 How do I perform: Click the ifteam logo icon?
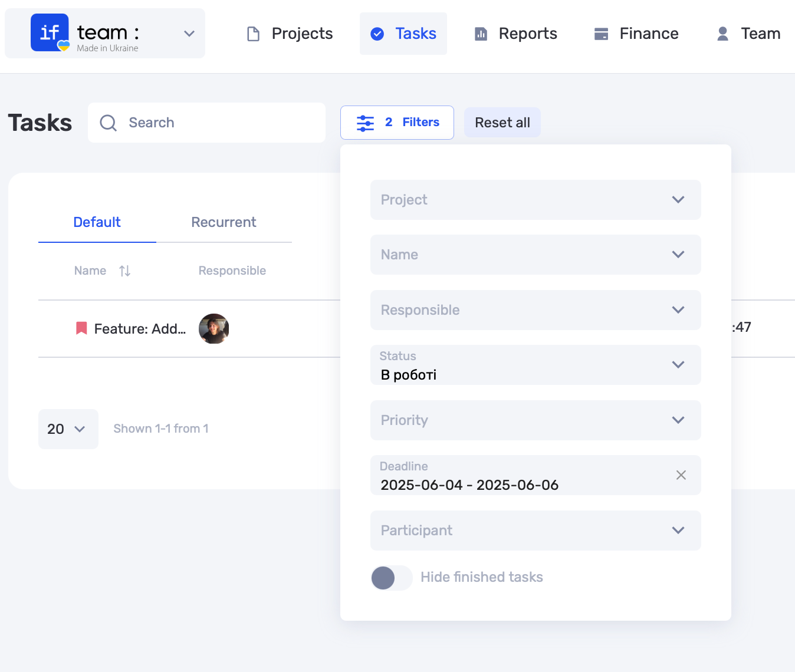click(x=50, y=32)
